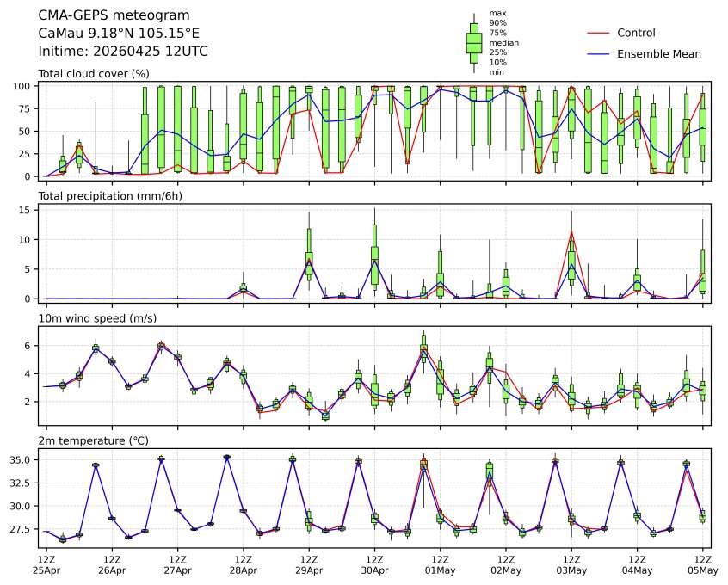728x585 pixels.
Task: Click the 'median' label in the box-plot legend
Action: tap(503, 42)
